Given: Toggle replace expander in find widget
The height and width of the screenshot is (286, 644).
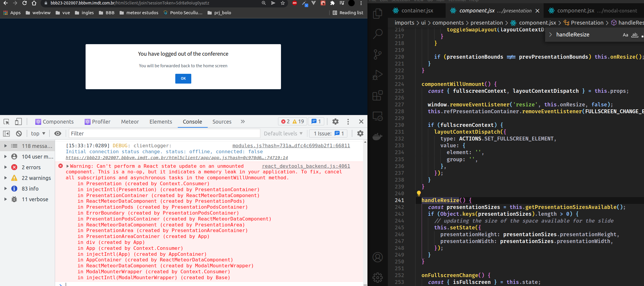Looking at the screenshot, I should 550,35.
